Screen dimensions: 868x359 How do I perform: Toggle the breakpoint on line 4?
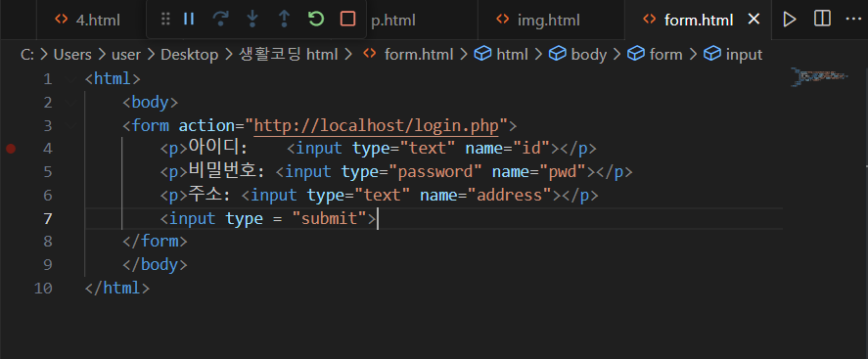[11, 149]
